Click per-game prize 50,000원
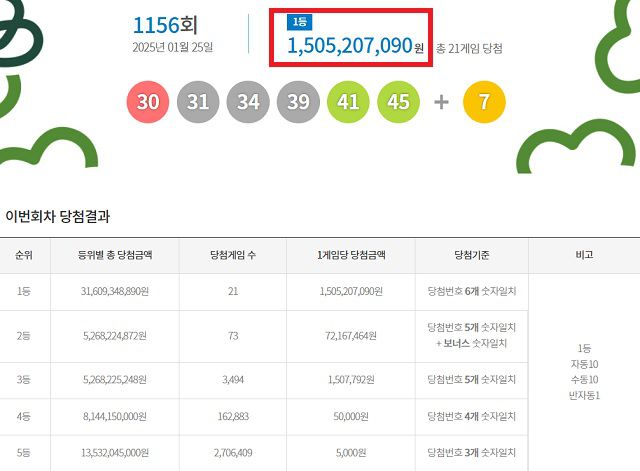Viewport: 640px width, 471px height. pos(351,416)
